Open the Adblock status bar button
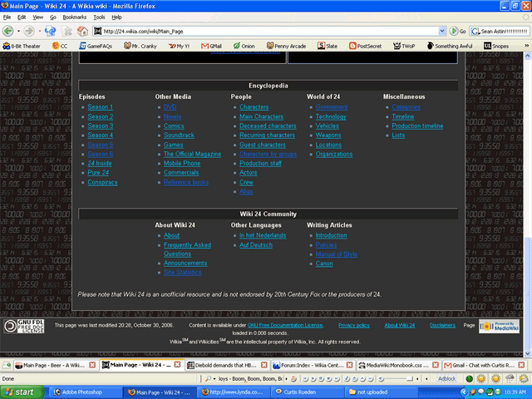Screen dimensions: 532x399 447,379
